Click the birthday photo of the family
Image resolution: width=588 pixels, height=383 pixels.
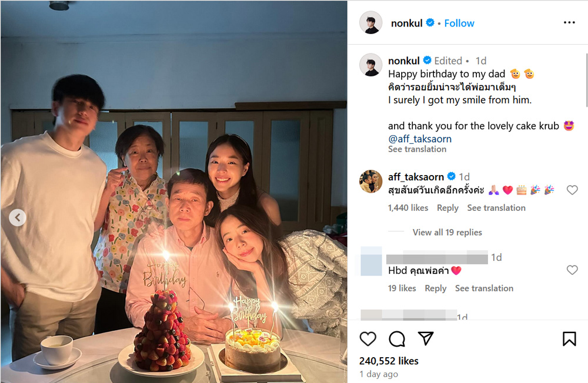coord(174,192)
